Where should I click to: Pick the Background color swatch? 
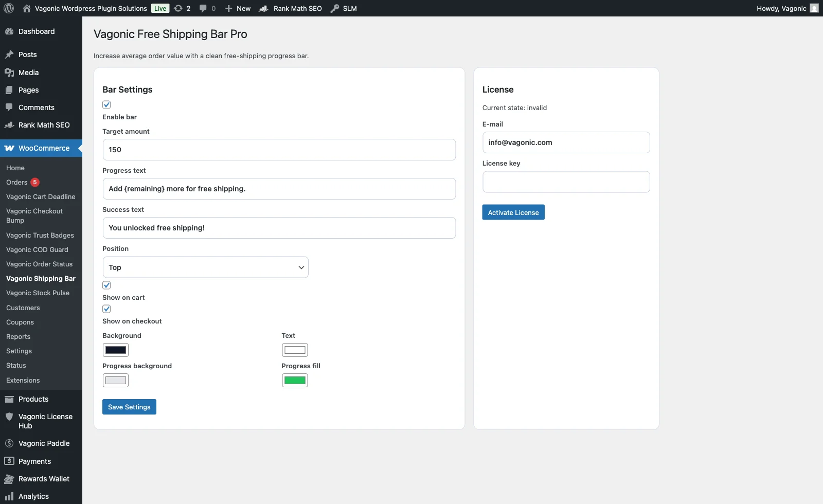coord(116,350)
